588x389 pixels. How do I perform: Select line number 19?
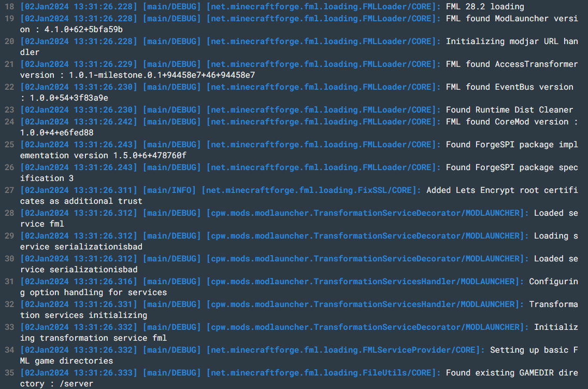9,18
